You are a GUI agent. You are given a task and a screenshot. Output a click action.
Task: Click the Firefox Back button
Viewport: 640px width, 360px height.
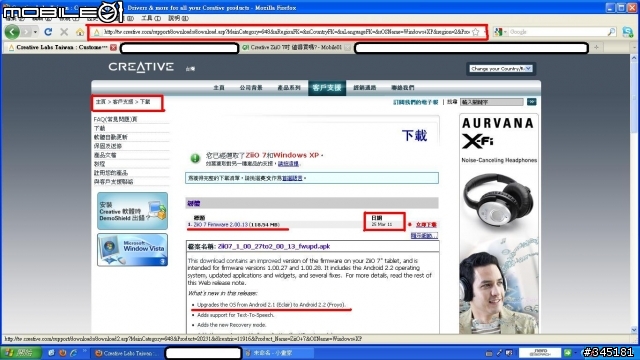tap(12, 32)
